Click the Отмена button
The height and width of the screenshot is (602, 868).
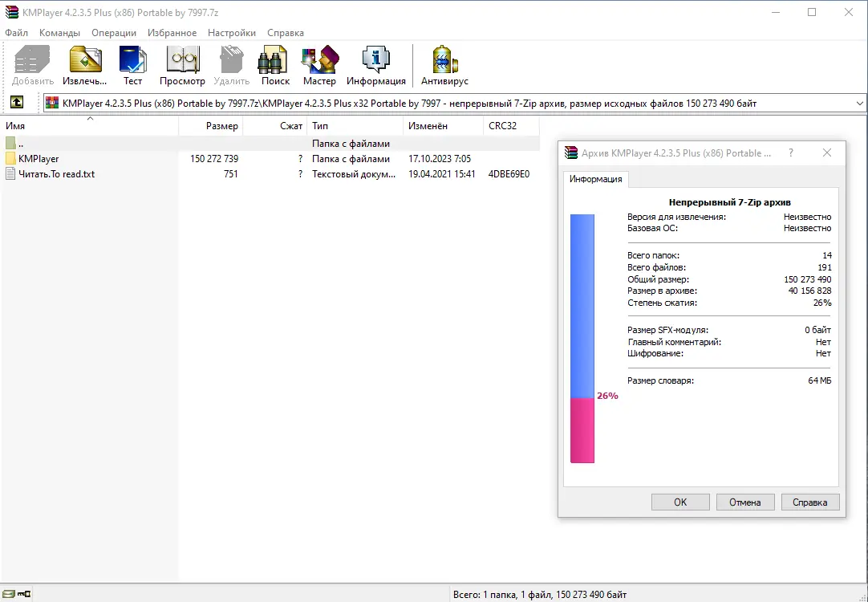(x=745, y=502)
